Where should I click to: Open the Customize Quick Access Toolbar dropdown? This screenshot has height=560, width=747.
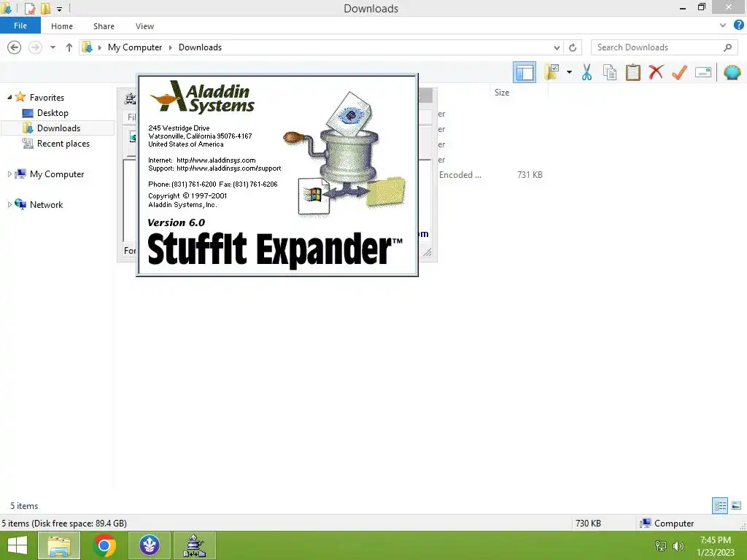(59, 9)
